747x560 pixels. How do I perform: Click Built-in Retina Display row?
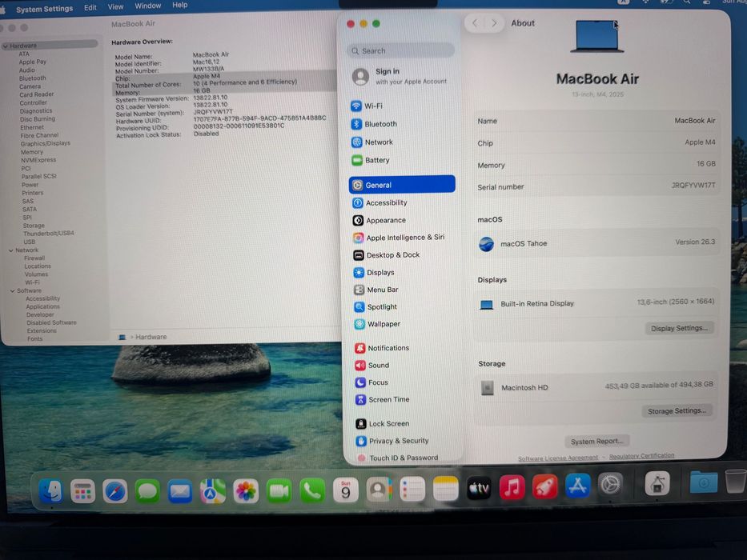pos(596,303)
